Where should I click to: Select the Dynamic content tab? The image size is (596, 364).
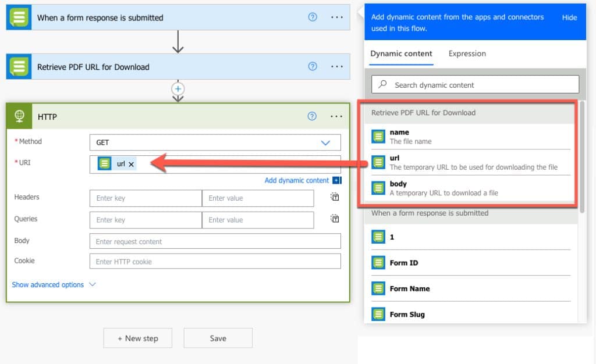tap(400, 53)
